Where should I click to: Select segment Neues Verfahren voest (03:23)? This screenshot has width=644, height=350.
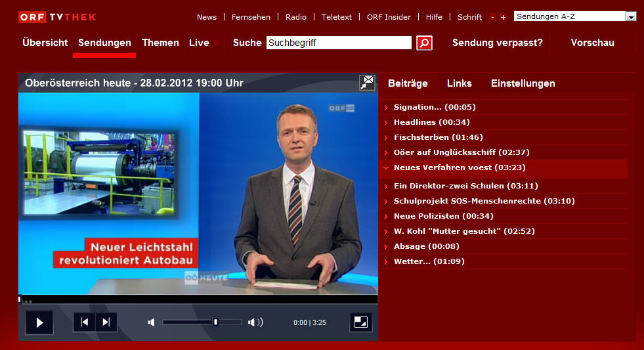460,167
